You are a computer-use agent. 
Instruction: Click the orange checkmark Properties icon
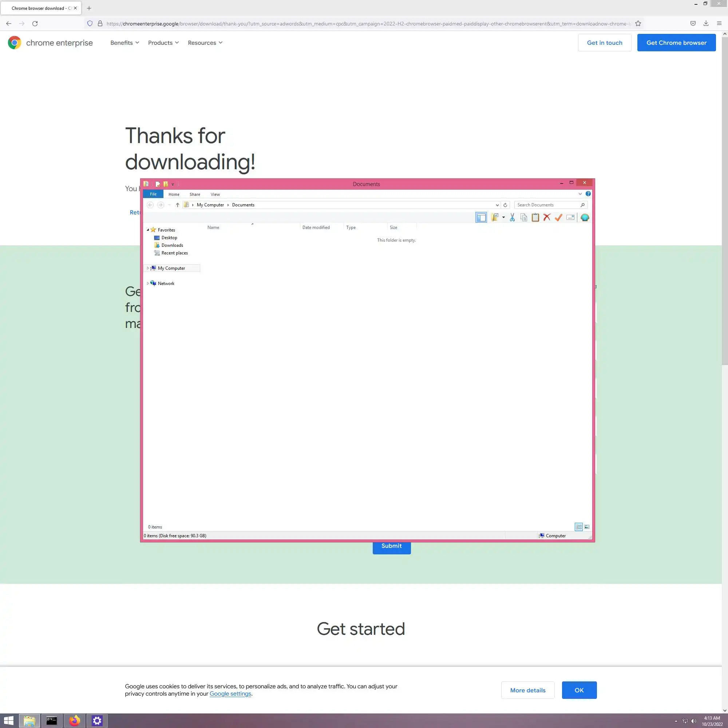click(558, 217)
